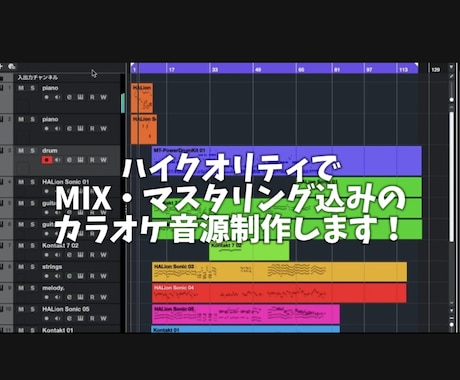Mute the strings track
Screen dimensions: 460x380
(x=21, y=267)
